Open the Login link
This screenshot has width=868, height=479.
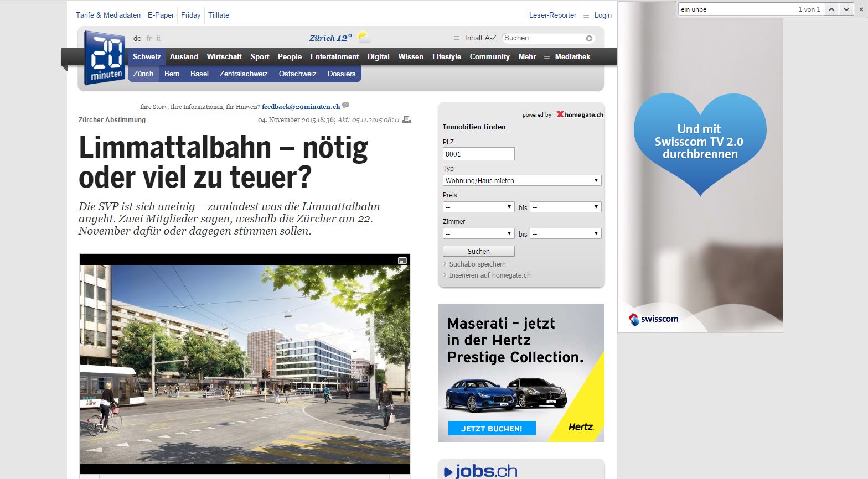(603, 15)
